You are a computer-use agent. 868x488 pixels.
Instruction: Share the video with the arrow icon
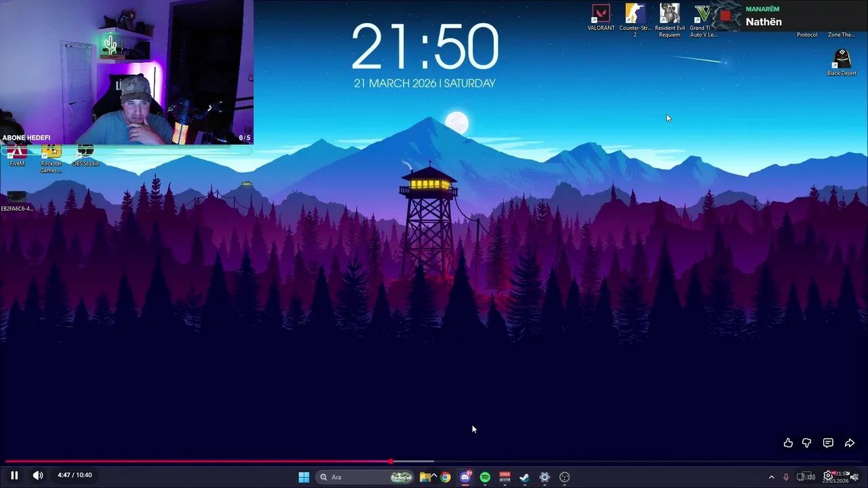[x=850, y=443]
